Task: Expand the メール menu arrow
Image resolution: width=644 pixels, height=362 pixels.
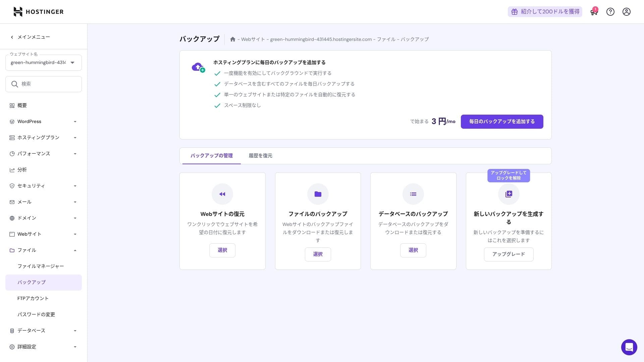Action: [x=75, y=202]
